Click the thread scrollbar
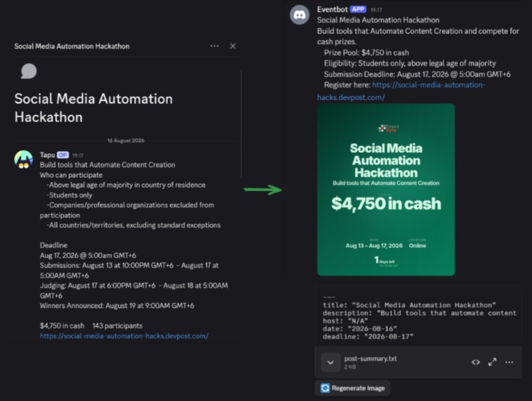This screenshot has height=401, width=532. pyautogui.click(x=241, y=124)
